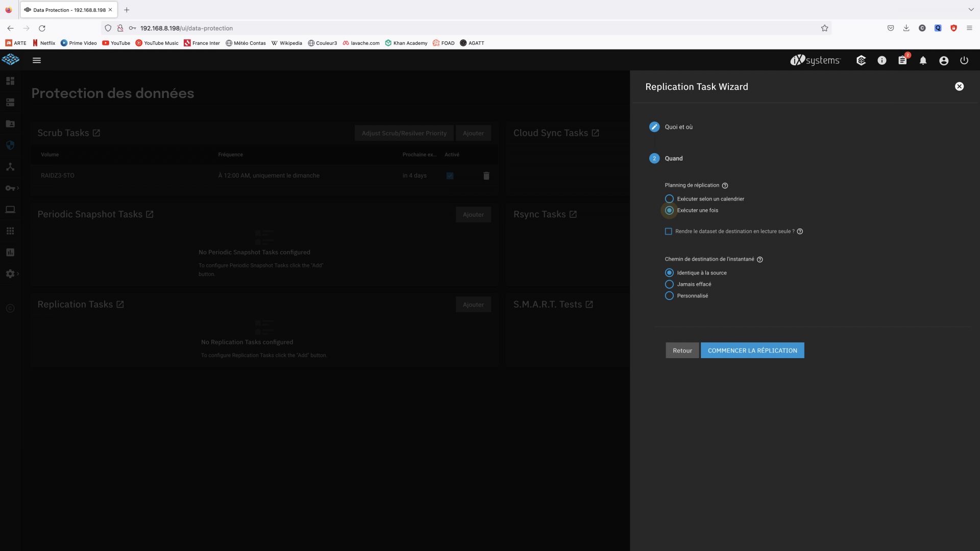
Task: Click the TrueCommand status icon
Action: [x=861, y=60]
